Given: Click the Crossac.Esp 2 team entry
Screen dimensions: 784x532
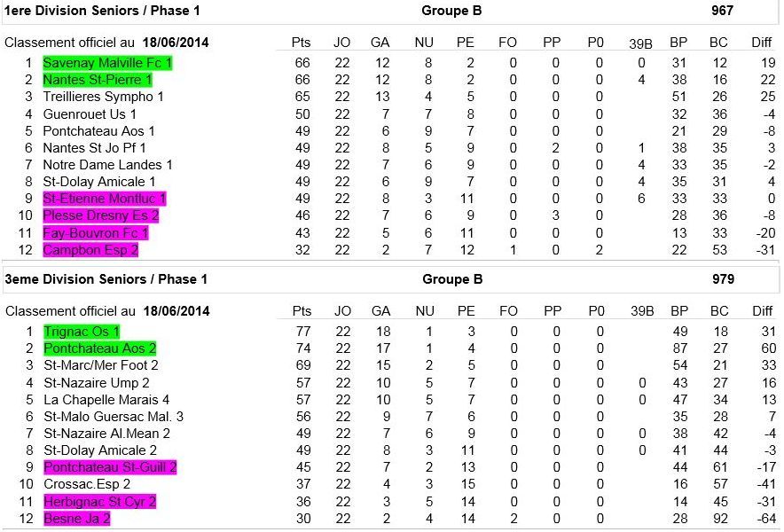Looking at the screenshot, I should click(87, 485).
